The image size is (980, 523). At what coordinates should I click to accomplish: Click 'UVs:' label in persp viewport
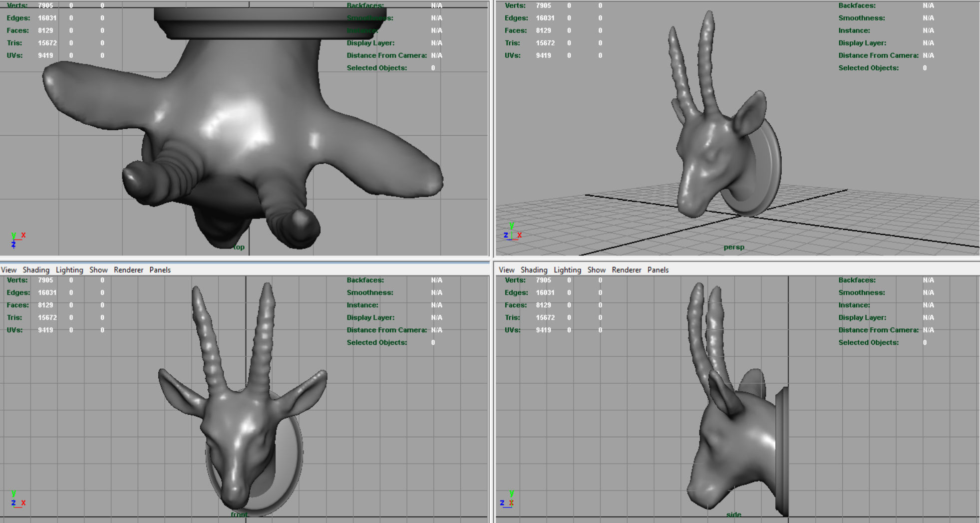(512, 55)
